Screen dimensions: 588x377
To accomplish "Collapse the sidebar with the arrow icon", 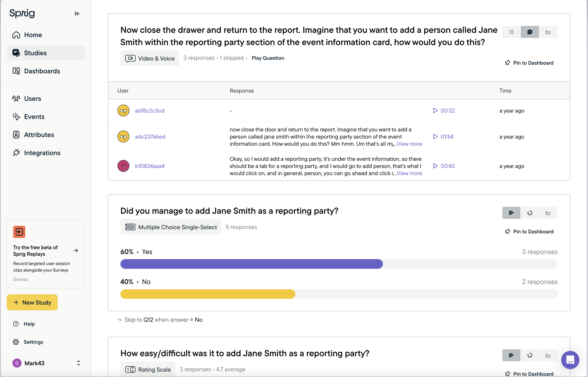I will coord(77,14).
